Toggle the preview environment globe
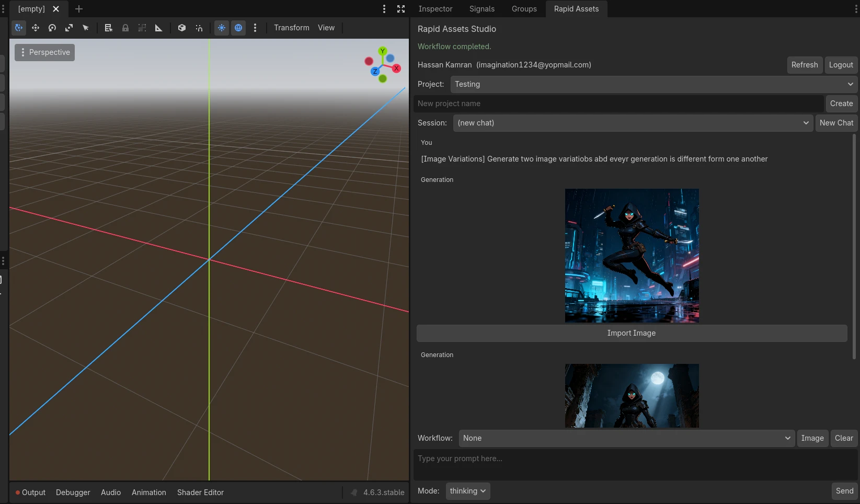 [238, 28]
